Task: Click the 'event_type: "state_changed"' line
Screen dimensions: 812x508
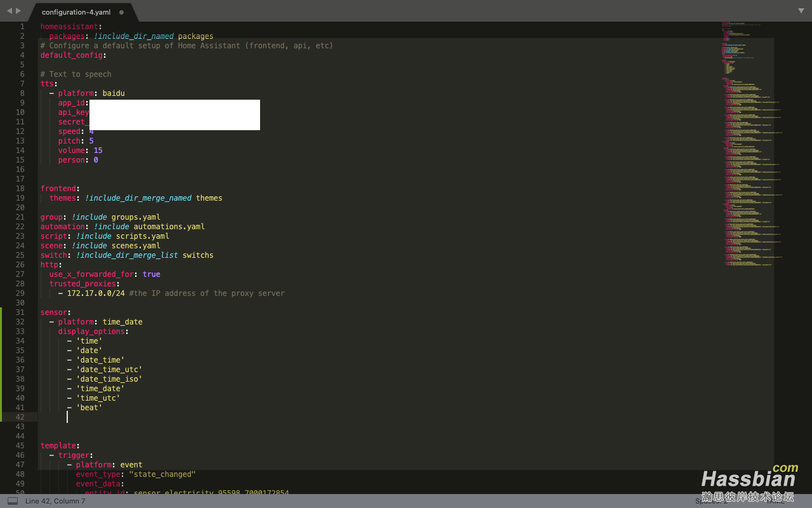Action: coord(136,474)
